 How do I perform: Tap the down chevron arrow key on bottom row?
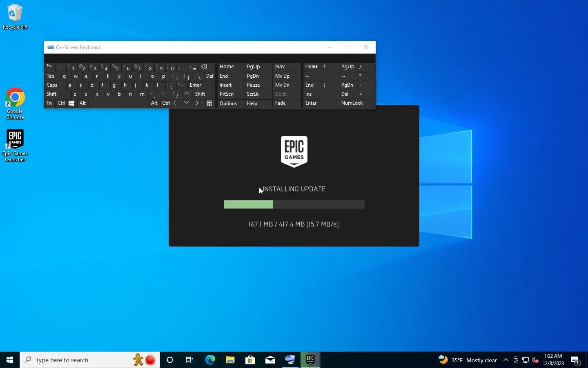pos(187,103)
